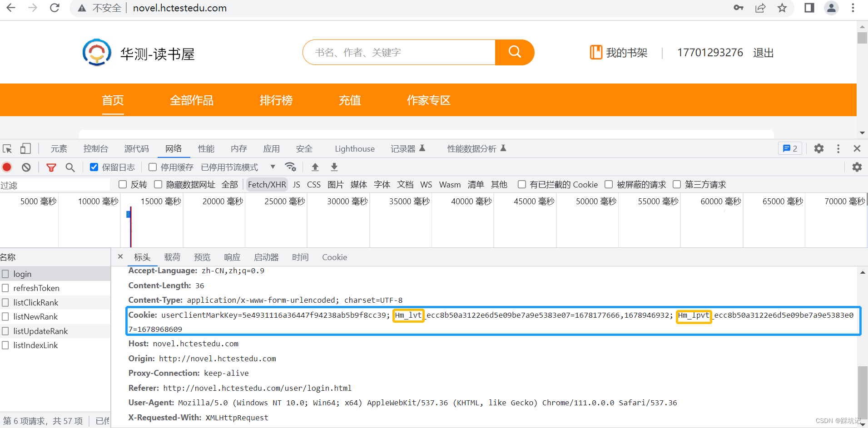Open the DevTools customize menu
868x428 pixels.
[x=838, y=148]
